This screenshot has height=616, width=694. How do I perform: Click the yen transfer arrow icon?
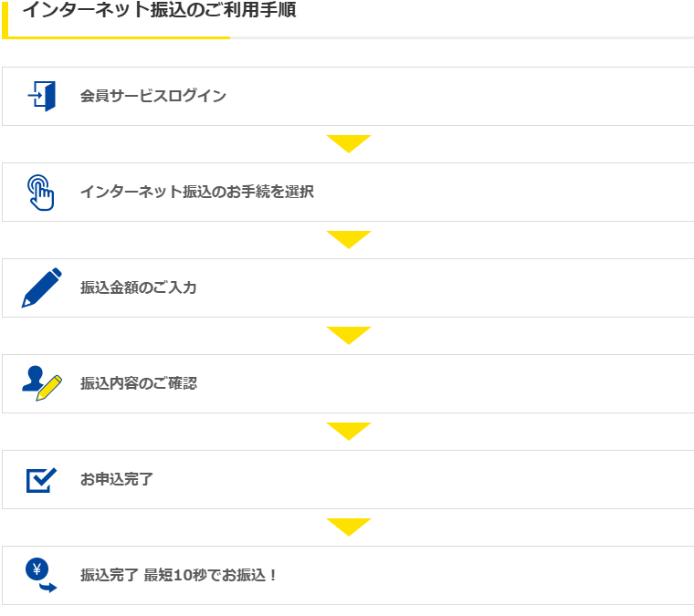pos(41,575)
